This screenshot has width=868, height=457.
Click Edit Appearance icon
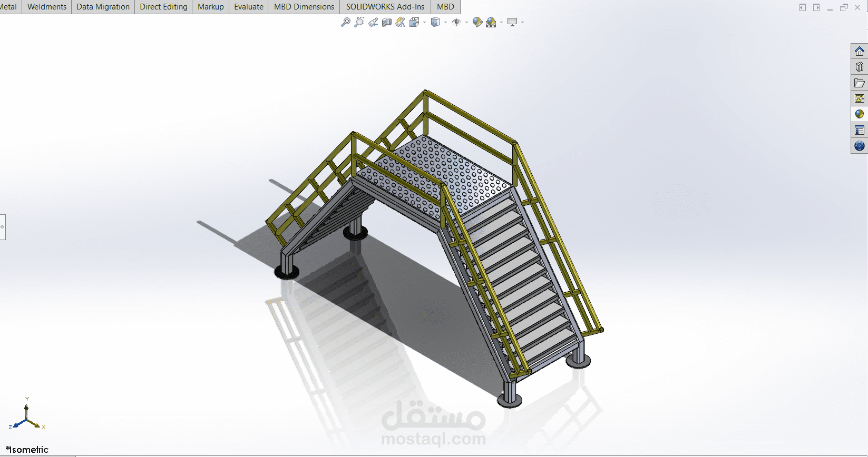(477, 22)
